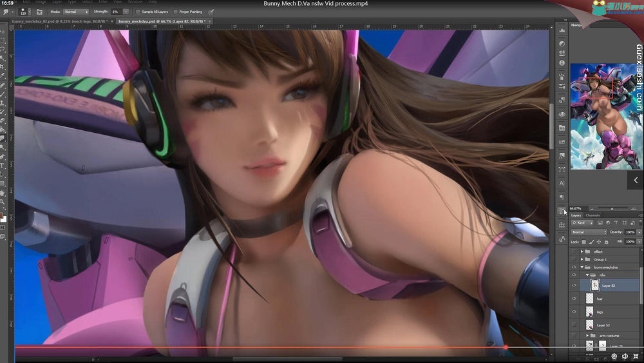Viewport: 644px width, 363px height.
Task: Zoom in using Navigator large mountains icon
Action: click(x=634, y=209)
